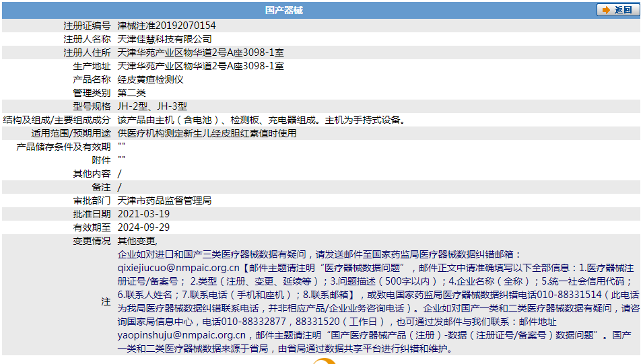Click the 产品储存条件及有效期 label
This screenshot has height=364, width=643.
tap(63, 147)
